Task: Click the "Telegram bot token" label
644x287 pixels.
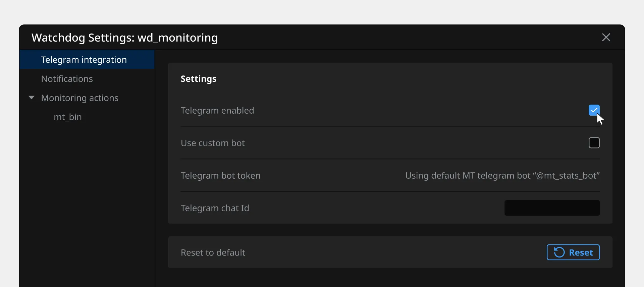Action: 220,176
